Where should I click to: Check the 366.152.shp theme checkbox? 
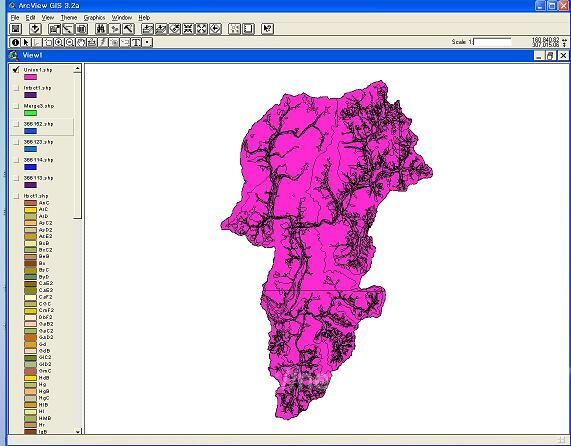(16, 124)
